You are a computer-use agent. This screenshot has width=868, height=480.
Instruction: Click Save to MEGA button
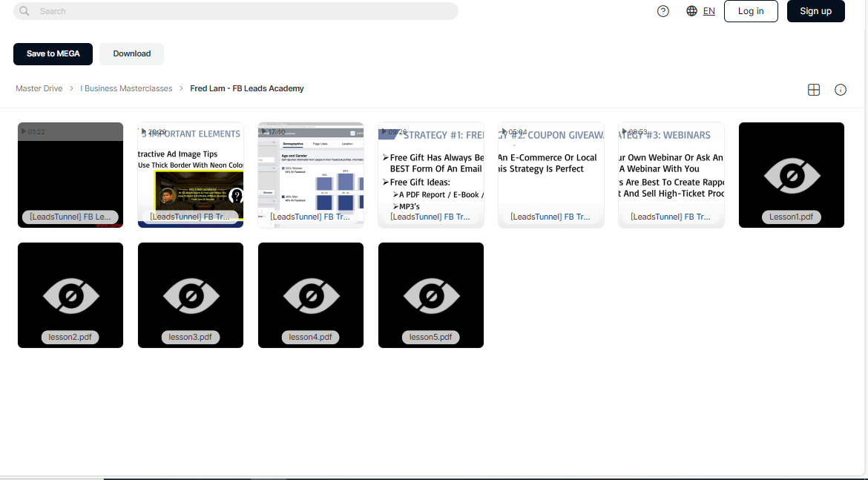(x=53, y=53)
